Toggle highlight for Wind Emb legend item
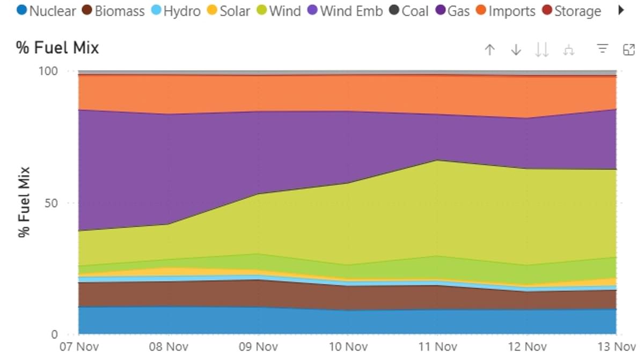The width and height of the screenshot is (644, 362). coord(351,11)
